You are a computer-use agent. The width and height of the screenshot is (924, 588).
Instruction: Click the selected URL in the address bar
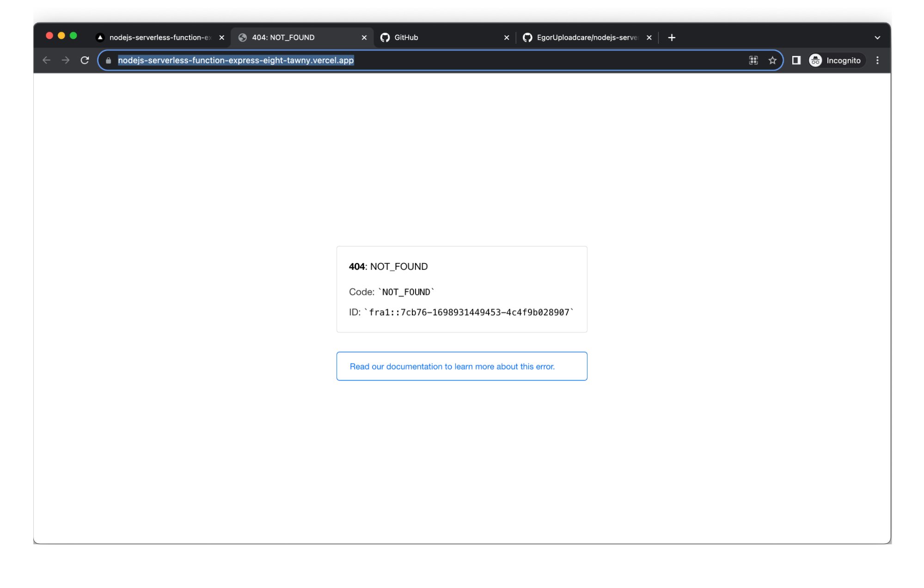pyautogui.click(x=236, y=60)
